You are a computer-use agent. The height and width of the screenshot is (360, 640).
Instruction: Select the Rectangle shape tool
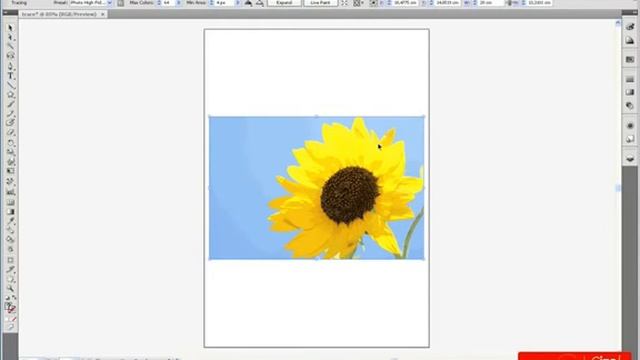pyautogui.click(x=10, y=95)
